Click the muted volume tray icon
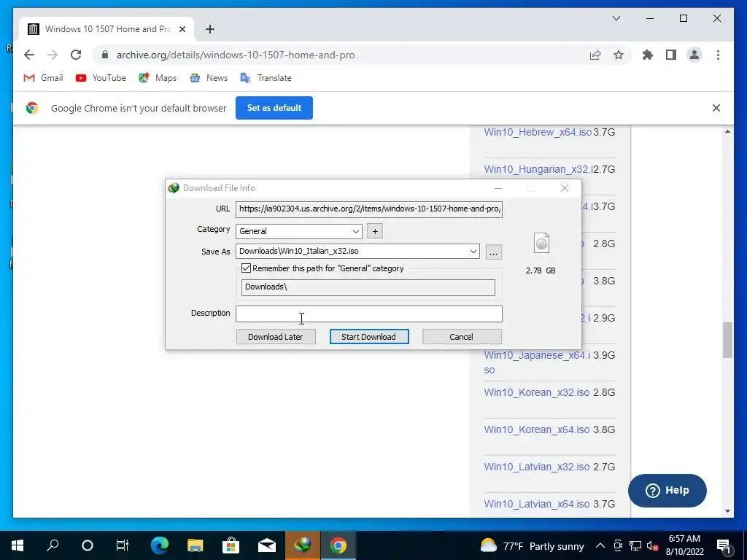This screenshot has width=747, height=560. [653, 545]
